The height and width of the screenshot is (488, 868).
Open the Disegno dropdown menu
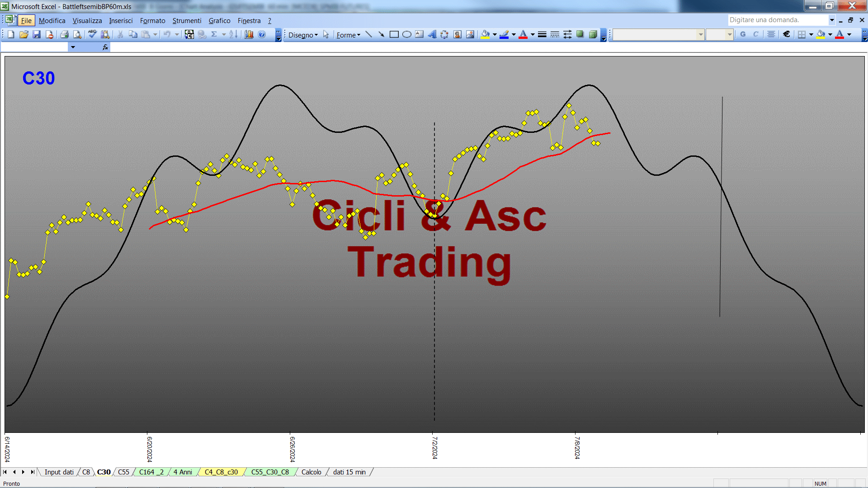[x=303, y=35]
